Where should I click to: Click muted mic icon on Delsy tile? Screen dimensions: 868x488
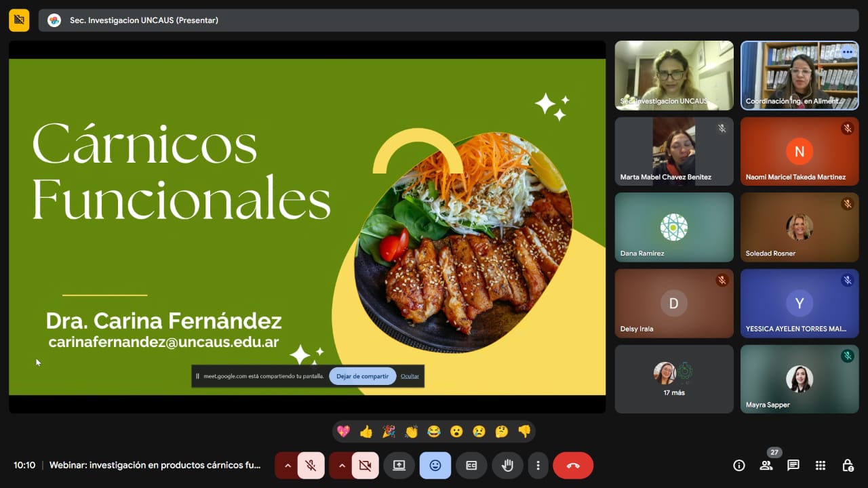click(x=722, y=280)
